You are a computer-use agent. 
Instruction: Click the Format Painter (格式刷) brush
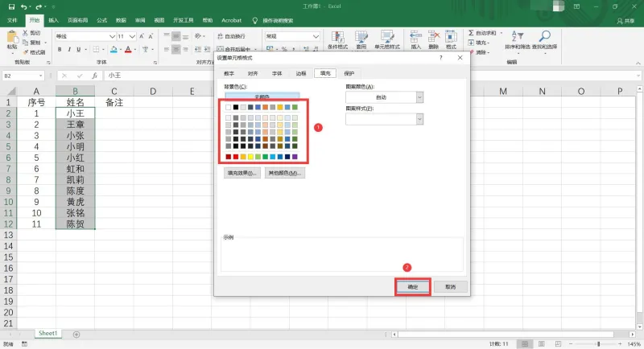[25, 52]
